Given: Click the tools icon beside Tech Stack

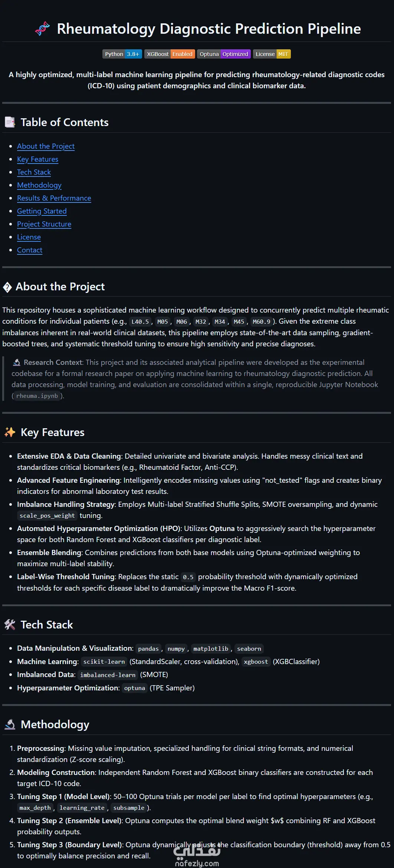Looking at the screenshot, I should click(10, 625).
